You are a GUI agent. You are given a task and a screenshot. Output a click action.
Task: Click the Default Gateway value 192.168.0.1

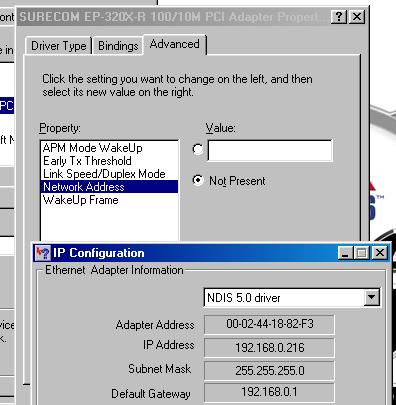(269, 392)
